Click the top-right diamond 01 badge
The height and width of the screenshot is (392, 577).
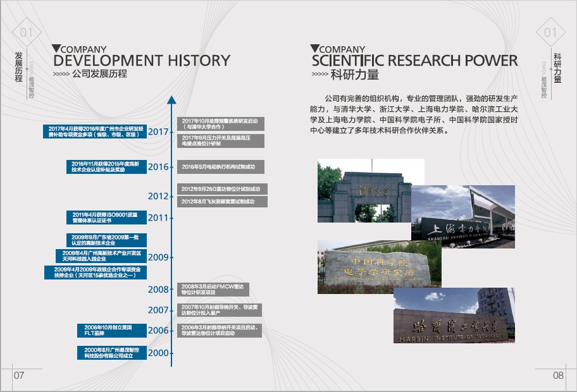coord(550,32)
